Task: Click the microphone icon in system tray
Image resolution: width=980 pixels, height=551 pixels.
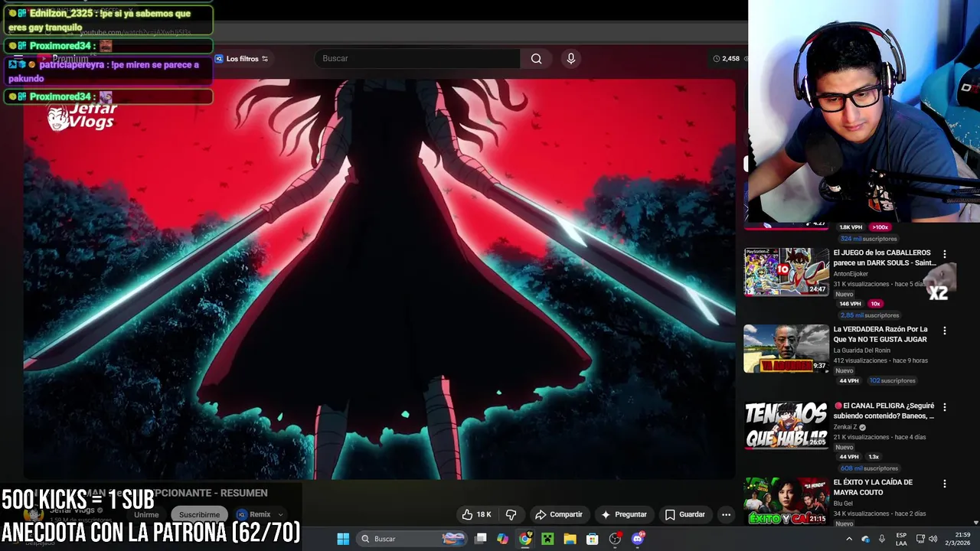Action: 882,539
